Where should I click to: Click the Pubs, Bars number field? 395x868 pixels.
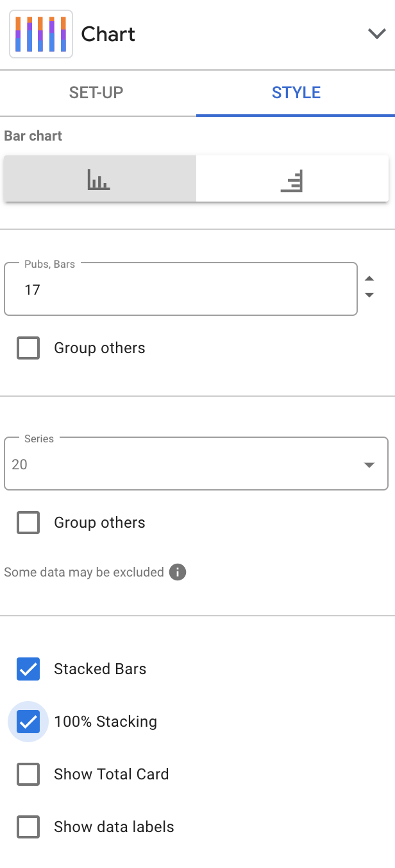(180, 290)
